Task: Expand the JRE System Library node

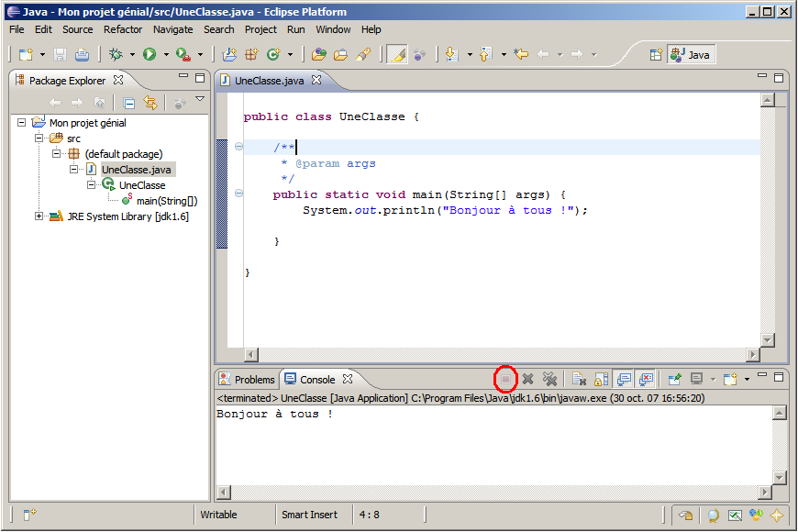Action: pos(39,216)
